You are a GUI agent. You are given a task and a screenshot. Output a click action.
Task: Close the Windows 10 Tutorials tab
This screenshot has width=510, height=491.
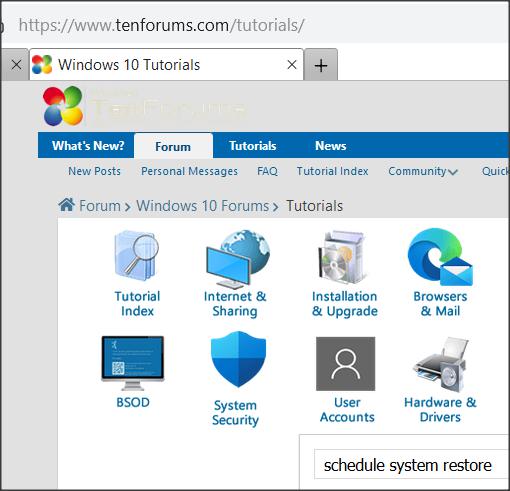292,65
